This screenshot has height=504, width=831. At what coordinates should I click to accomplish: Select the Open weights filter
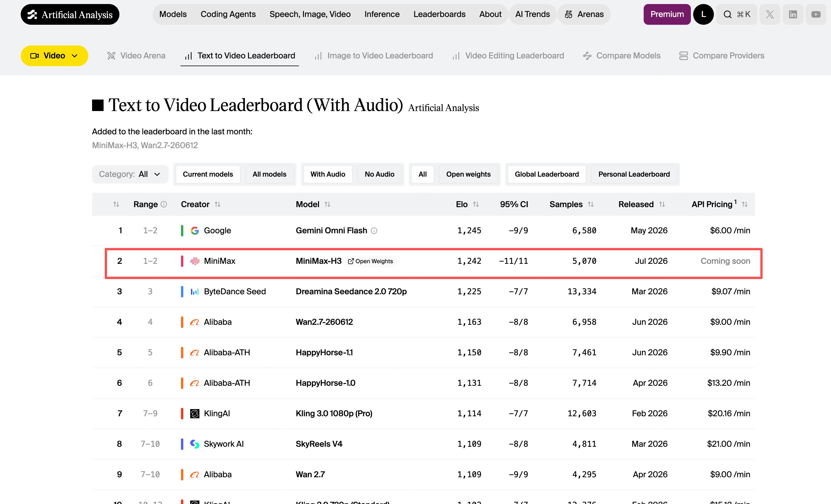pyautogui.click(x=468, y=174)
